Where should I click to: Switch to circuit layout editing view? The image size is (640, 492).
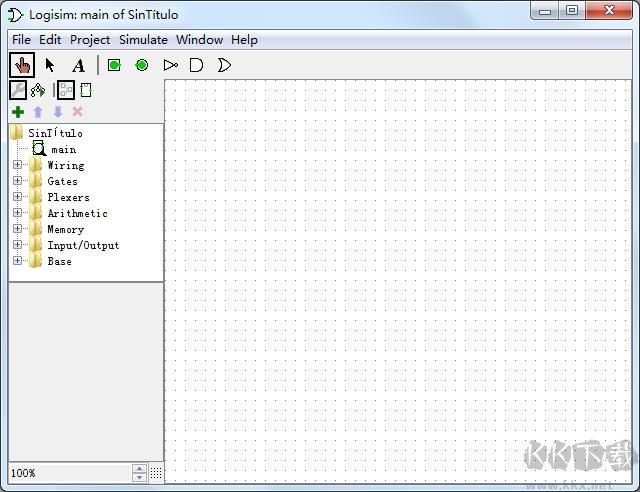(65, 90)
